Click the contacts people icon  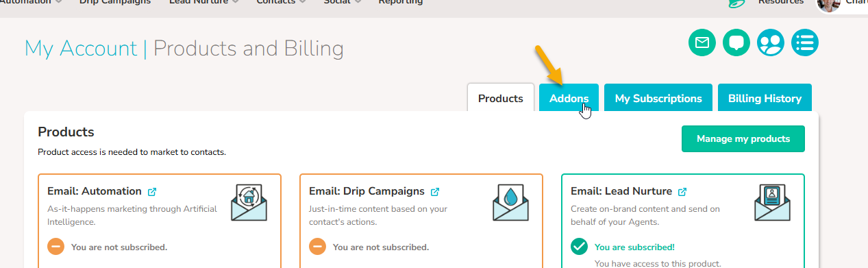point(771,43)
